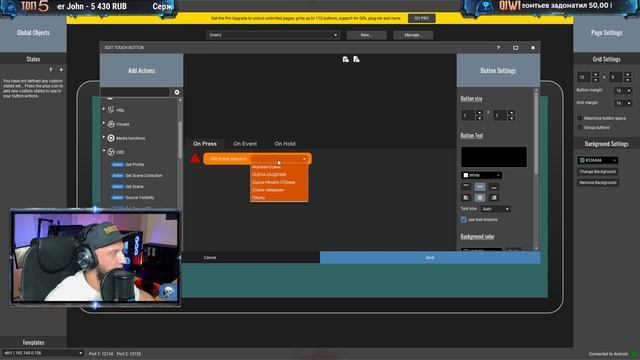Click the Http category icon

click(x=111, y=110)
